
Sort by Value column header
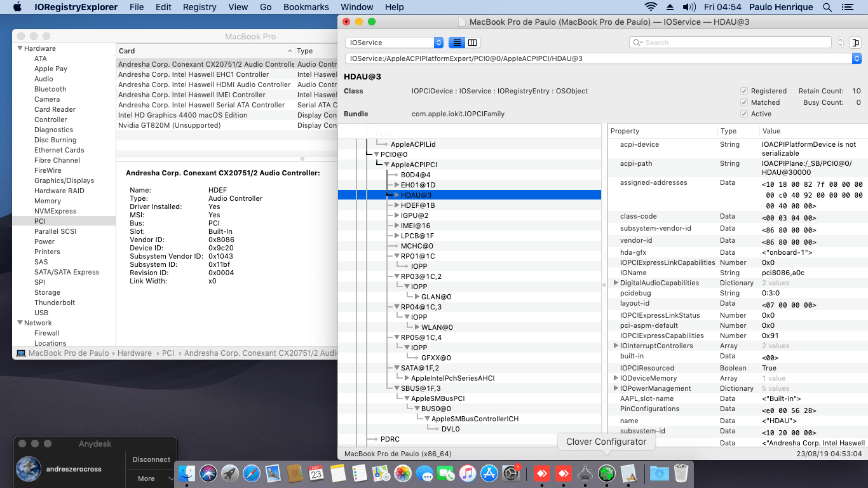(x=813, y=131)
